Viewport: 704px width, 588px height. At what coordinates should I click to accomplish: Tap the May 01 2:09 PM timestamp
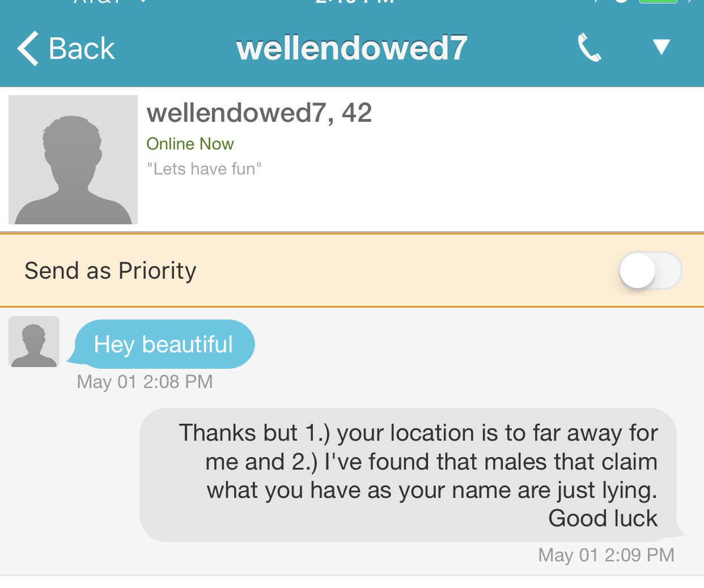point(606,555)
